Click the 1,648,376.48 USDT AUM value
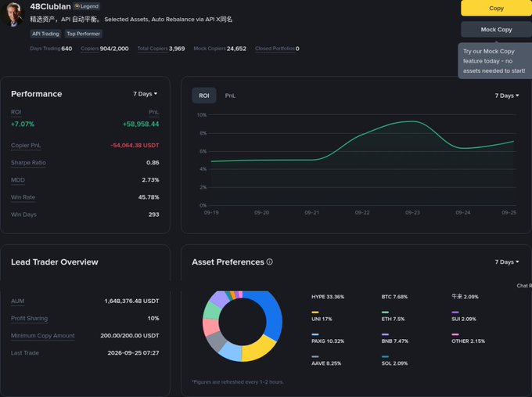532x397 pixels. pos(131,301)
